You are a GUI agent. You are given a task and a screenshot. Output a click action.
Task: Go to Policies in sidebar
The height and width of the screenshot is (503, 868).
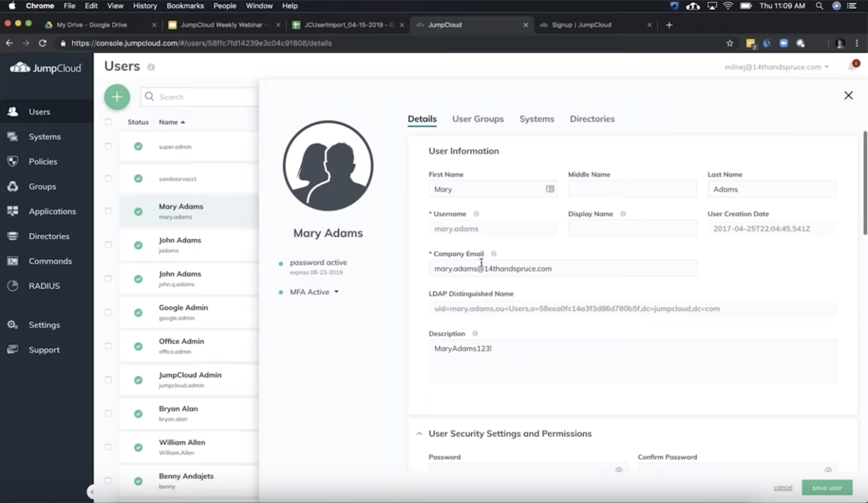[43, 162]
